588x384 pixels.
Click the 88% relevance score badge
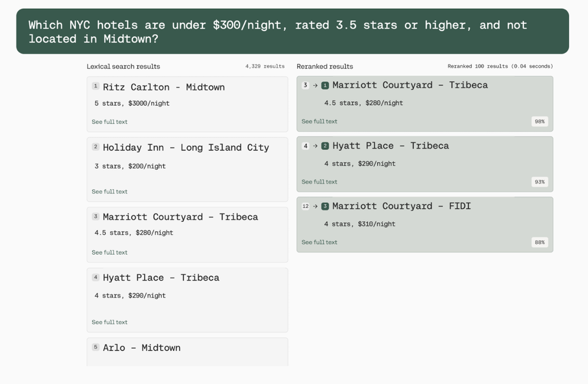[540, 242]
